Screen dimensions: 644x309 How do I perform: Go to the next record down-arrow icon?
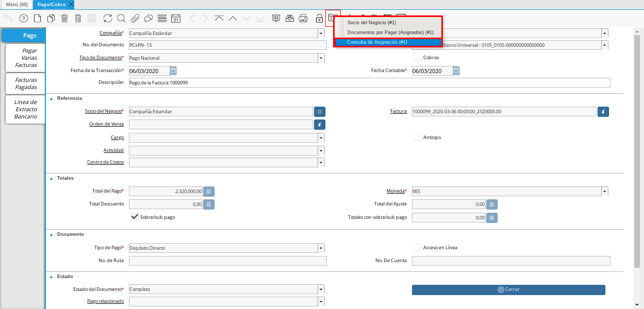point(246,19)
